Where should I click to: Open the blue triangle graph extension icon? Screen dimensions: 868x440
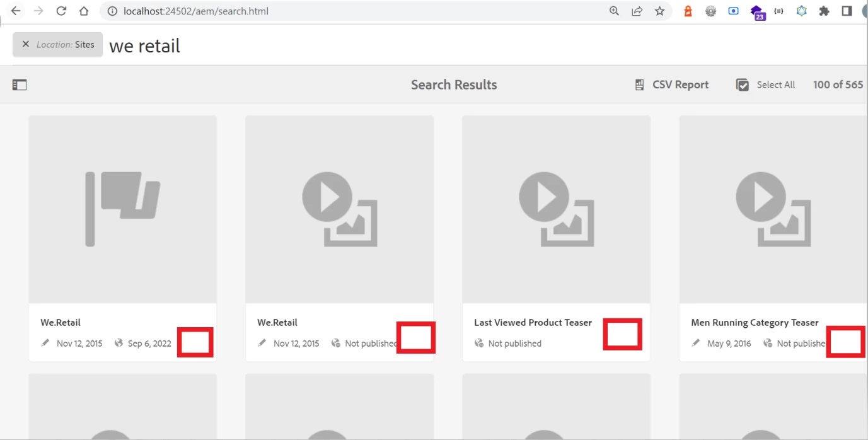801,11
